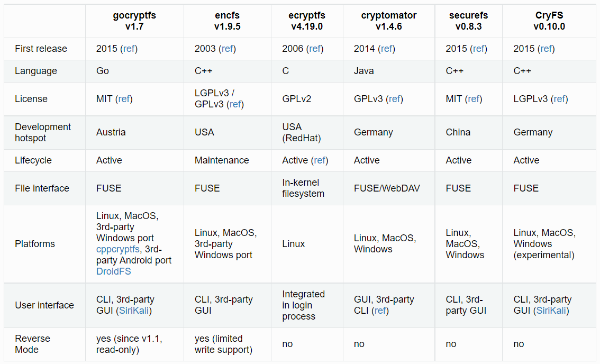
Task: Follow the DroidFS Android port link
Action: click(113, 271)
